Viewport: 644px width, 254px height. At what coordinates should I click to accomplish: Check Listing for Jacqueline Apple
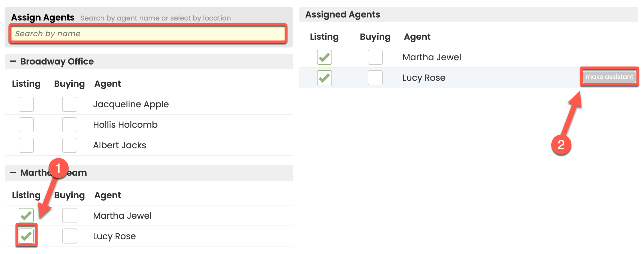tap(26, 104)
